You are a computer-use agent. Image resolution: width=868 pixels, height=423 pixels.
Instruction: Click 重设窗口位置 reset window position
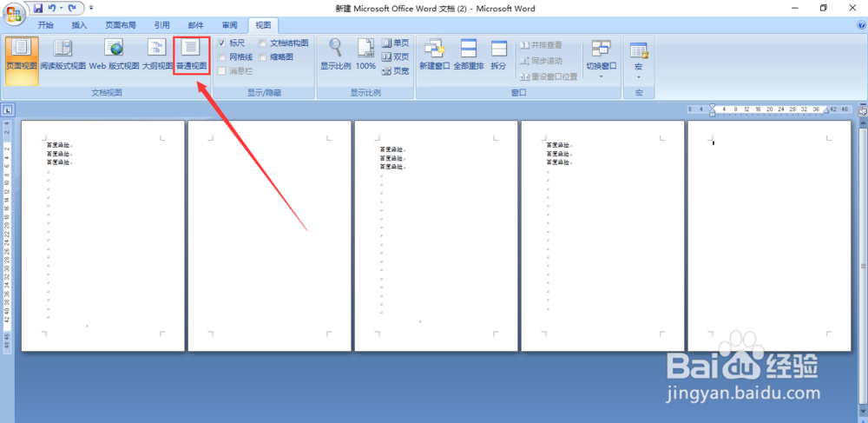point(548,76)
